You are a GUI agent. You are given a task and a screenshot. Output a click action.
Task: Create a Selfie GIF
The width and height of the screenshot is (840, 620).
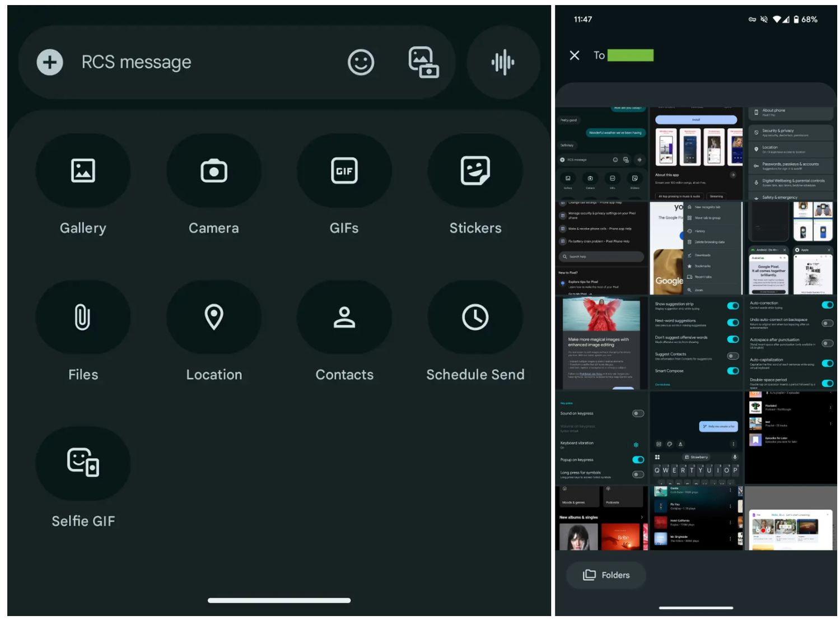[83, 464]
